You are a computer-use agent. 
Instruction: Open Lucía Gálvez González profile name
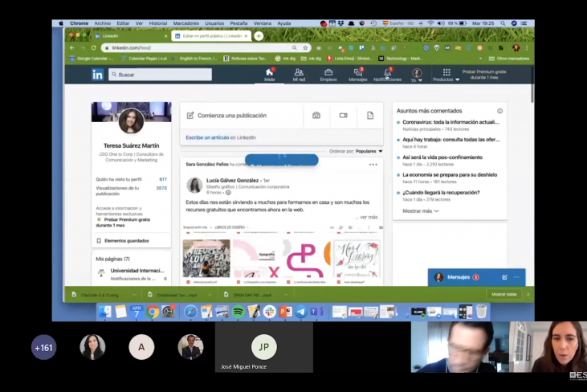(233, 180)
